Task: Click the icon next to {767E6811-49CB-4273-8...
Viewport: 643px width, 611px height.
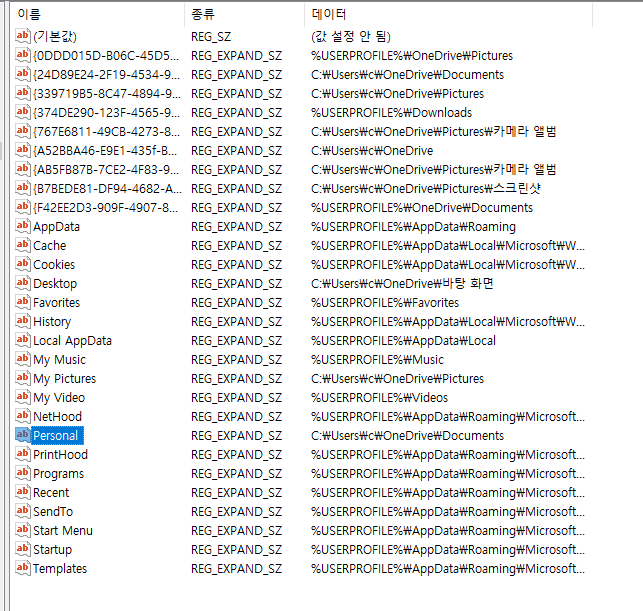Action: (23, 131)
